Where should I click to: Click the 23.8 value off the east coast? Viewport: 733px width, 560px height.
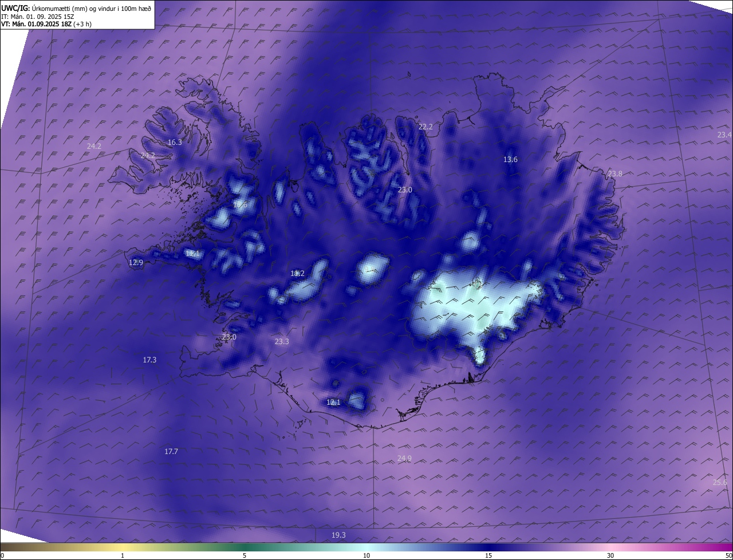(615, 173)
